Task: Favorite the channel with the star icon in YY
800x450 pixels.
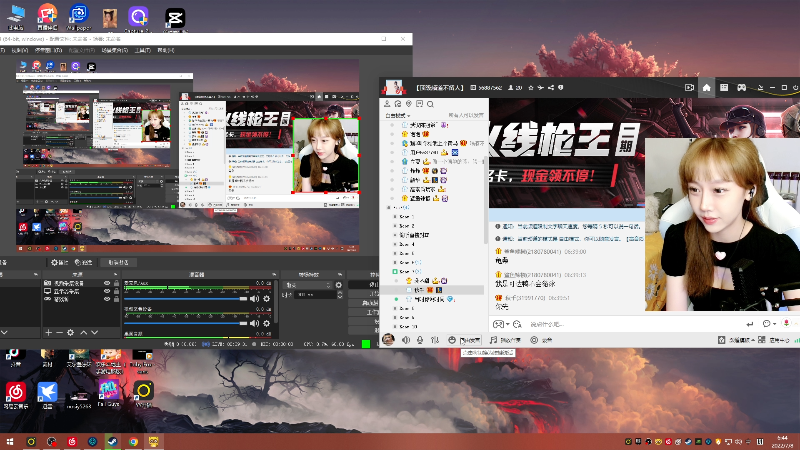Action: click(531, 87)
